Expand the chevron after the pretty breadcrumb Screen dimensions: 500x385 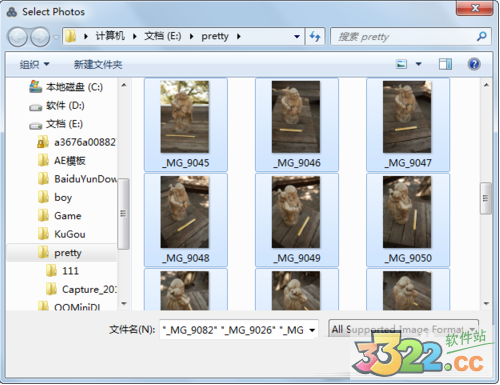[x=239, y=36]
